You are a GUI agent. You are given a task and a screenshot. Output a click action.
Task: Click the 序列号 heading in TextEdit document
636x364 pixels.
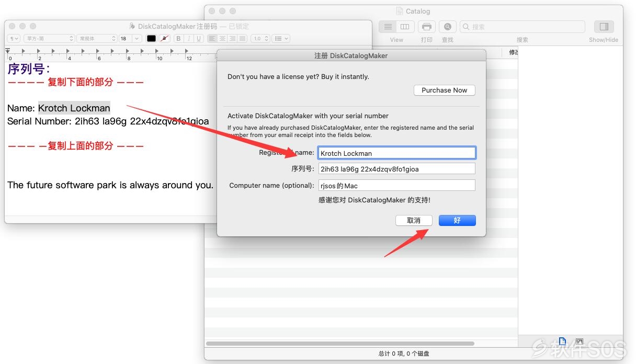tap(29, 69)
